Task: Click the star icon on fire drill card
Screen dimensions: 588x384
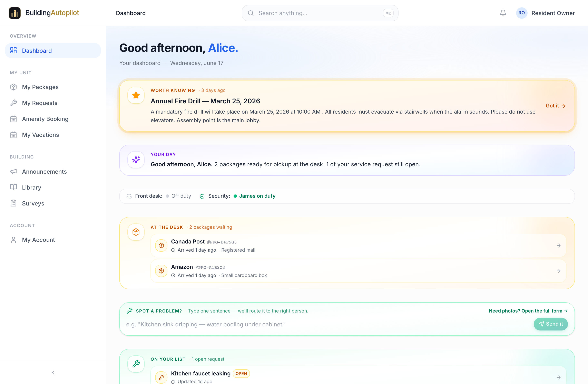Action: (x=136, y=95)
